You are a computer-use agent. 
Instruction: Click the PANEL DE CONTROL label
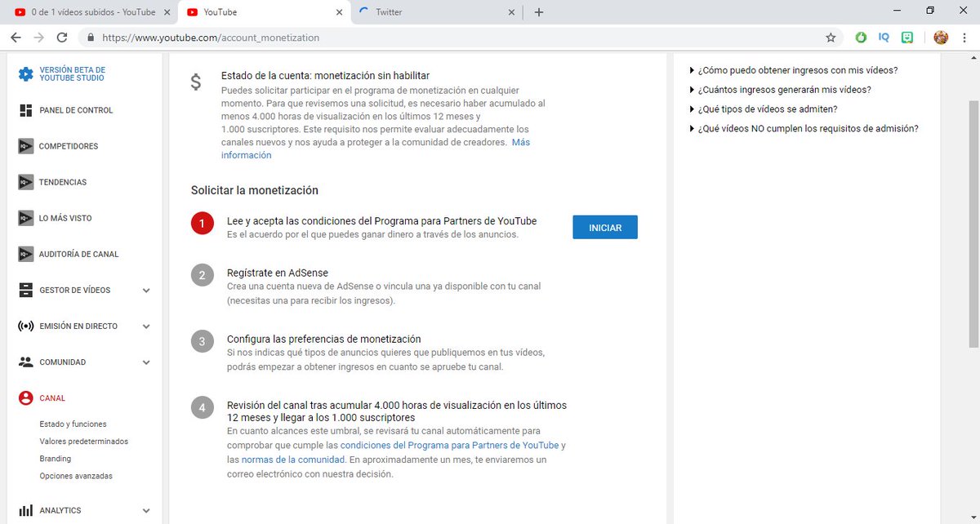[x=76, y=110]
